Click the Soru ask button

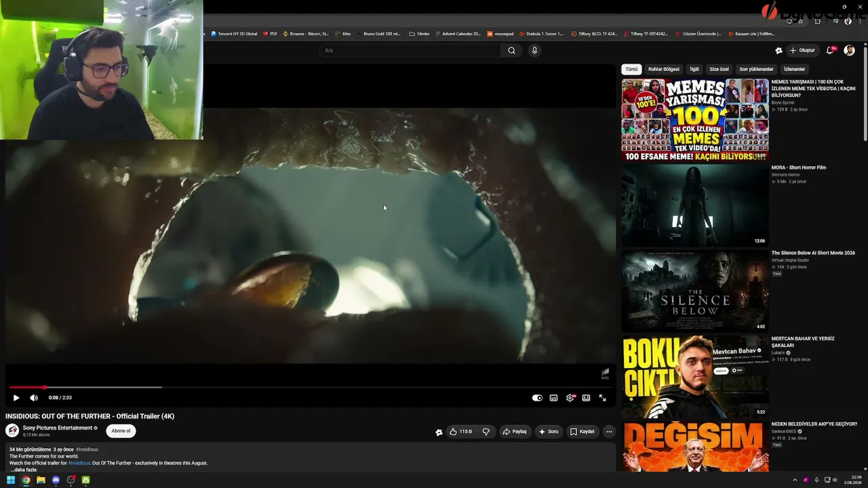[549, 432]
